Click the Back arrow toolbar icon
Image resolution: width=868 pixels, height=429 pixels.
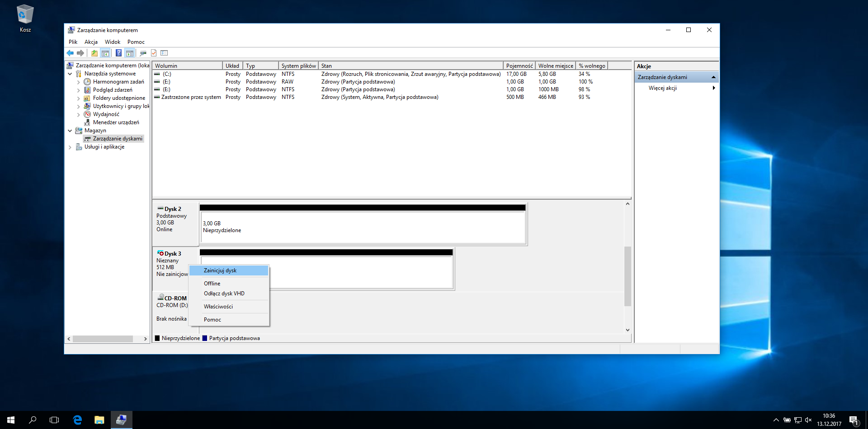coord(70,53)
